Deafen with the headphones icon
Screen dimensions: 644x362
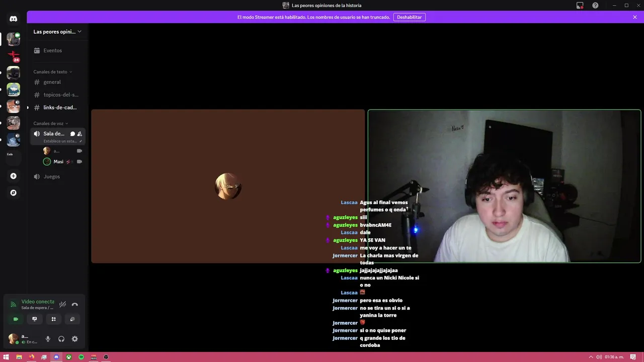61,339
